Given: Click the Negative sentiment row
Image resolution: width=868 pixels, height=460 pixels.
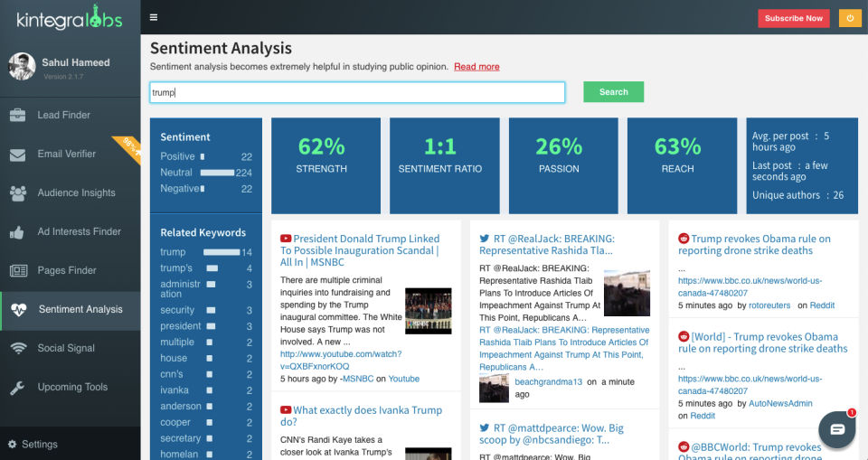Looking at the screenshot, I should [x=206, y=189].
